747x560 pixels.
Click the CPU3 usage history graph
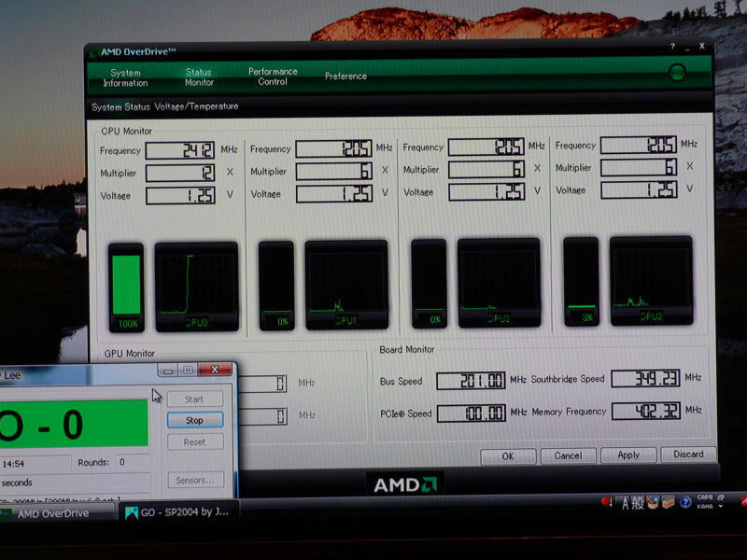point(651,281)
